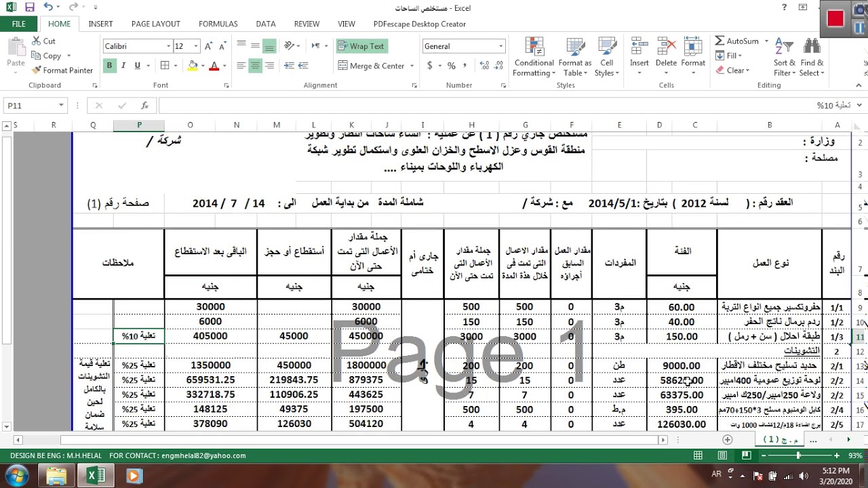The width and height of the screenshot is (868, 488).
Task: Apply accounting dollar number format
Action: [429, 66]
